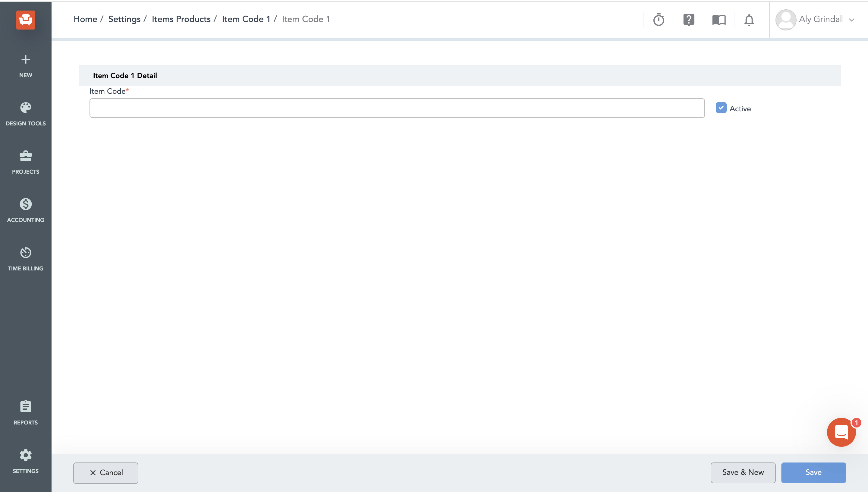Show notifications bell

tap(749, 20)
